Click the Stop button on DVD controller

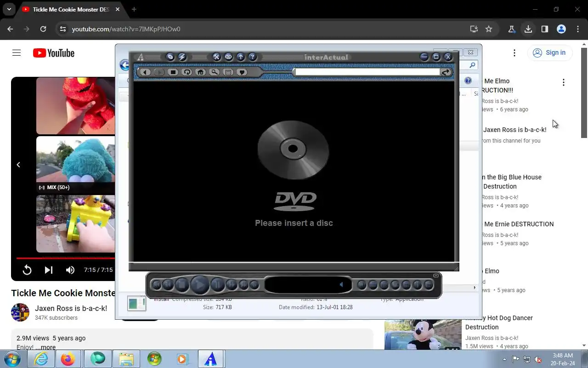181,285
